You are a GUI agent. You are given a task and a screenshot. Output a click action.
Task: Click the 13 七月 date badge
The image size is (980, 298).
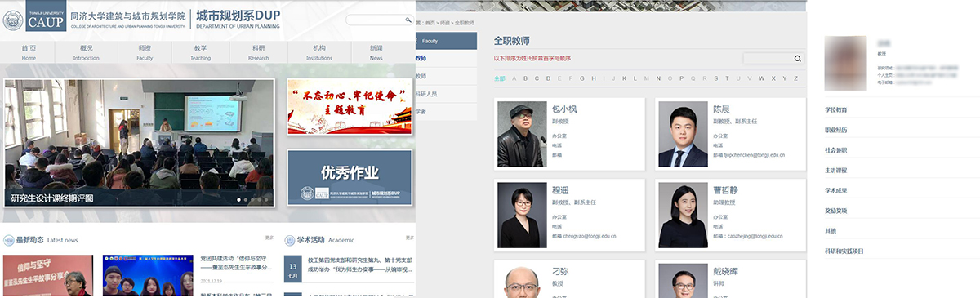tap(293, 269)
